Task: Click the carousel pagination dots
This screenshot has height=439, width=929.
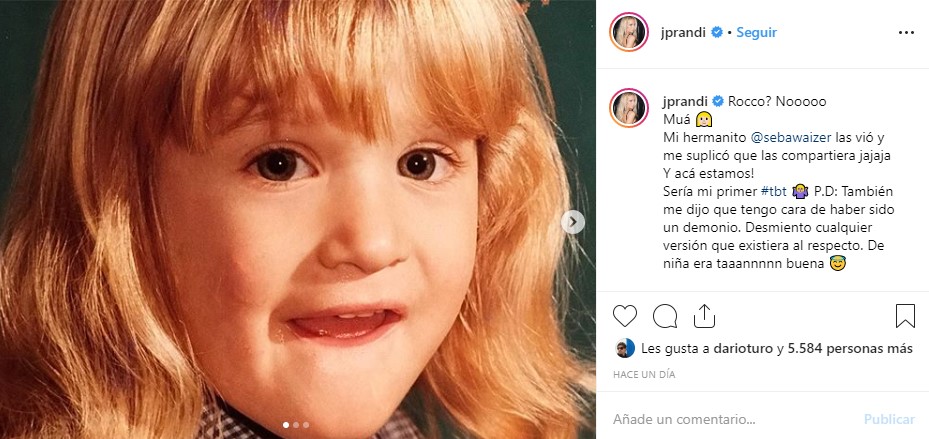Action: [x=297, y=425]
